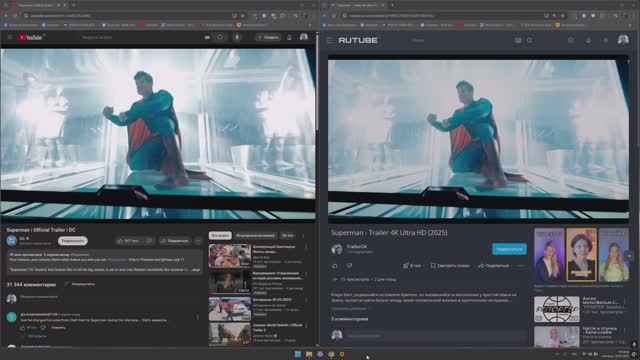The width and height of the screenshot is (640, 360).
Task: Open the RUTUBE profile avatar
Action: click(x=623, y=40)
